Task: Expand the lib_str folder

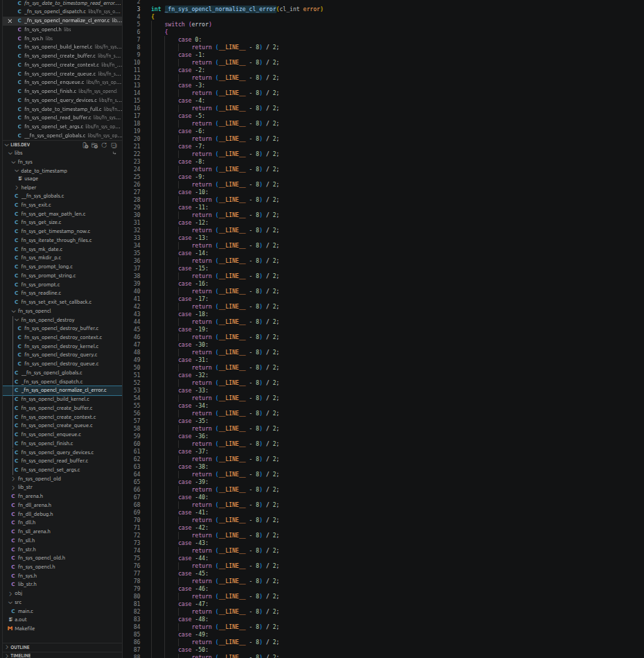Action: pos(13,487)
